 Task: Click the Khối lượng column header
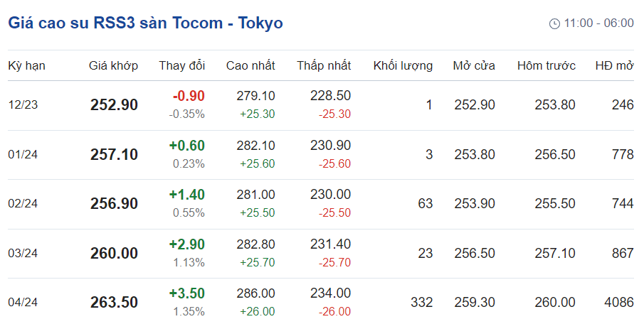(403, 66)
